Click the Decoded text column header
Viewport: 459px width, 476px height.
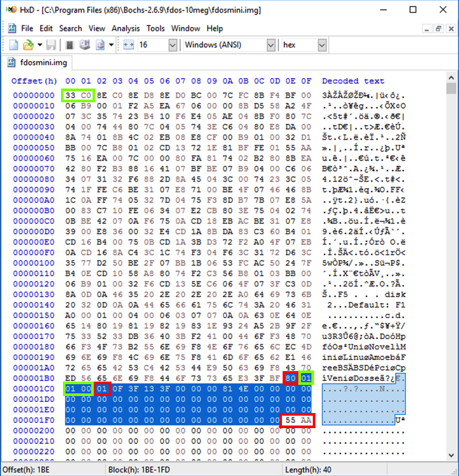(x=353, y=81)
